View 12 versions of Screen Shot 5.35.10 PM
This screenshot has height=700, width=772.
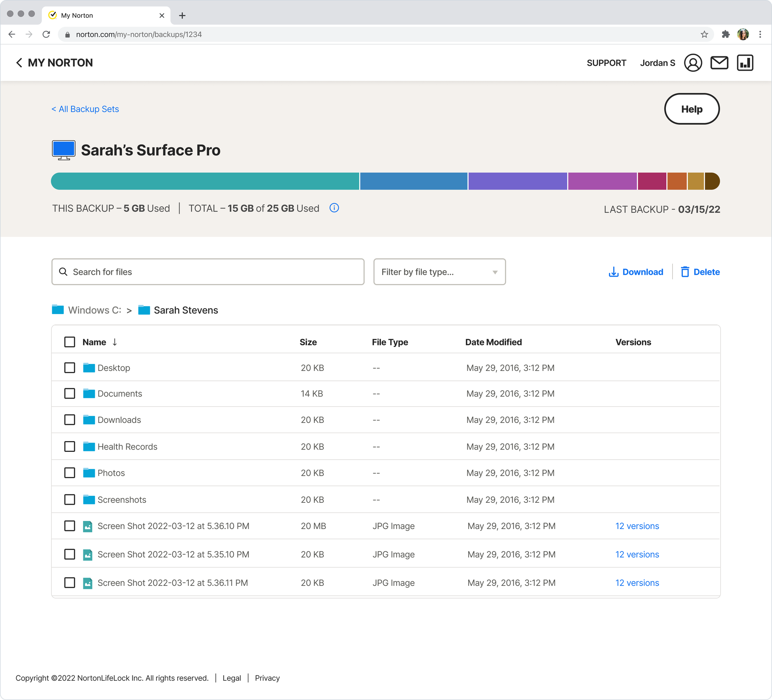tap(637, 555)
